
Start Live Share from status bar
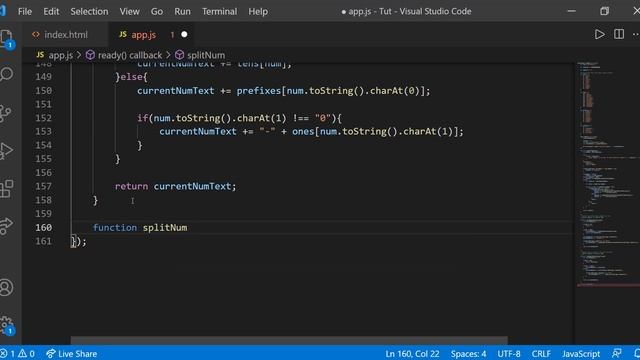point(71,353)
